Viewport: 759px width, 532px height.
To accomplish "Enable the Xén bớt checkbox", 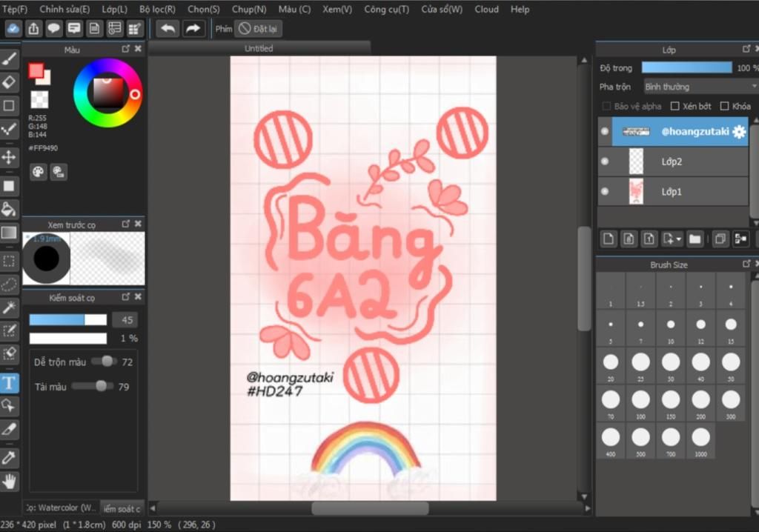I will (675, 106).
